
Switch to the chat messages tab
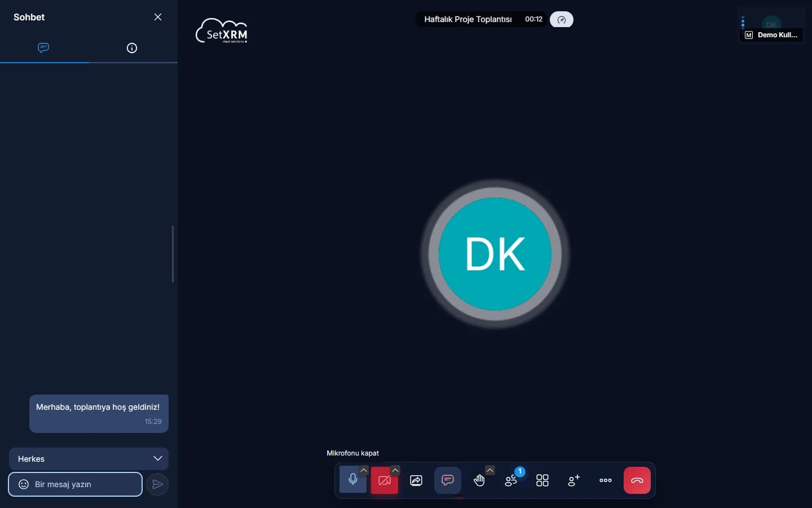click(43, 48)
